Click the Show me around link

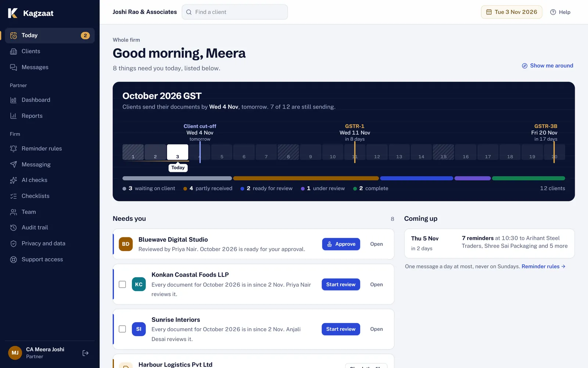tap(547, 66)
